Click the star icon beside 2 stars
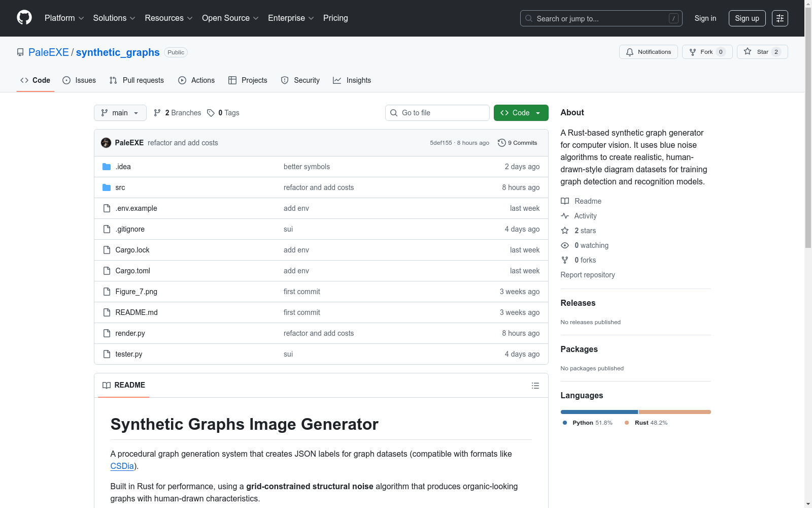 (x=565, y=231)
